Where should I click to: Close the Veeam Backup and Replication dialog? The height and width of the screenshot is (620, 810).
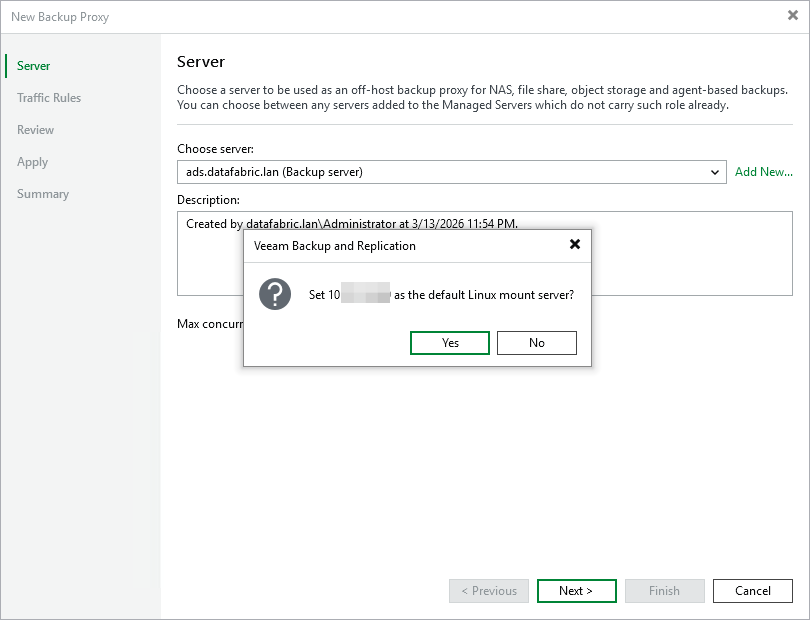[575, 244]
